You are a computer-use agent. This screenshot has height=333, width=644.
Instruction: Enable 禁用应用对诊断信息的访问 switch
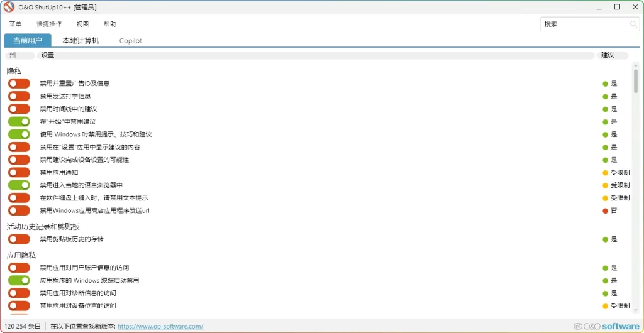tap(19, 293)
